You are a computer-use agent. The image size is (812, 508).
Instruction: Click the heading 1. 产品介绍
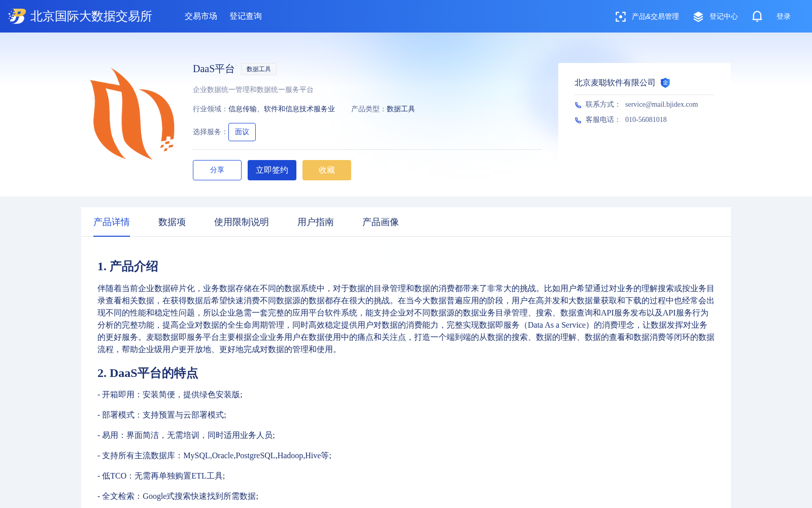point(128,266)
